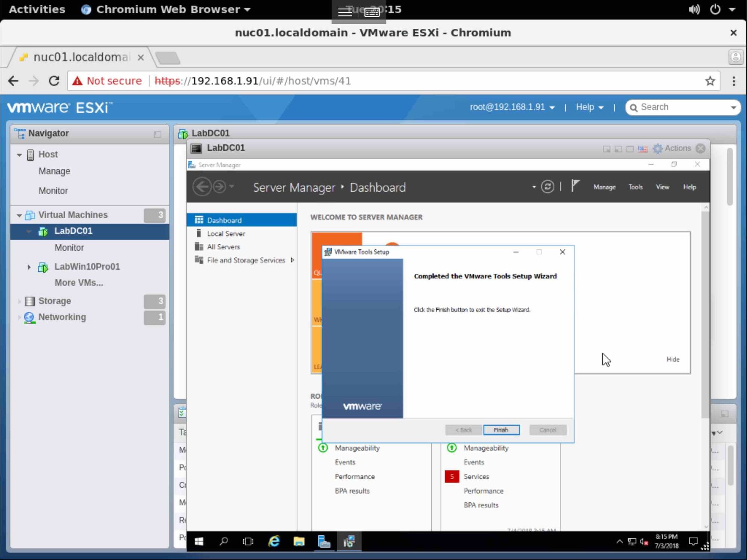The width and height of the screenshot is (747, 560).
Task: Minimize the Navigator panel icon
Action: (x=157, y=134)
